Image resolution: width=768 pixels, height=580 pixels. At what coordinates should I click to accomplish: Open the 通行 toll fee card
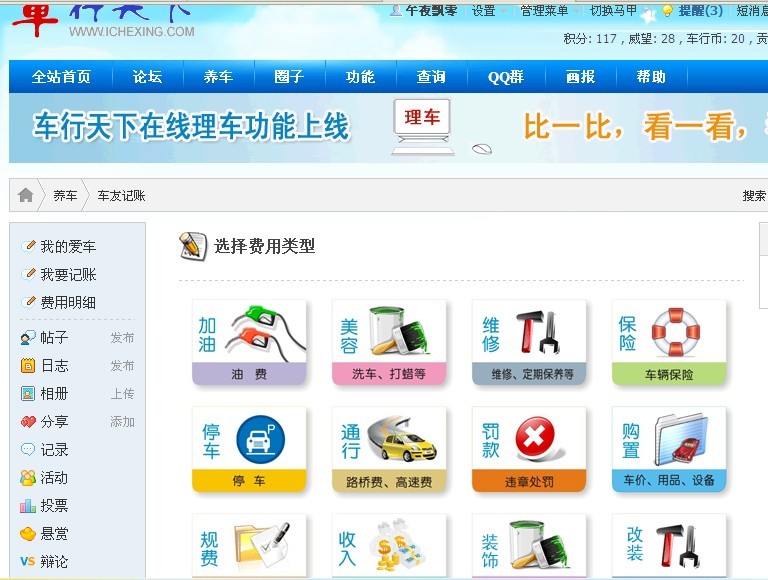point(389,449)
